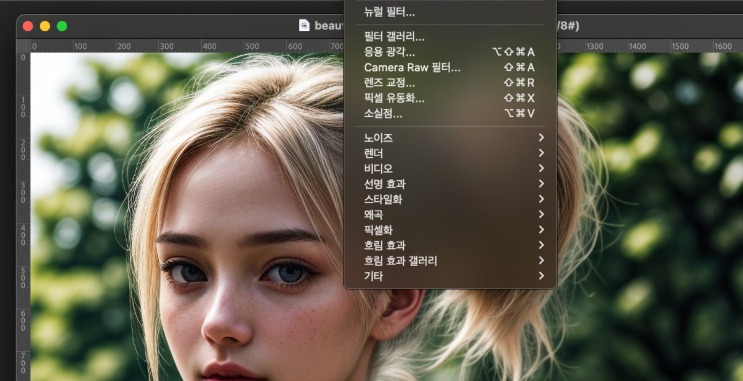Expand the 렌더 submenu
Viewport: 743px width, 381px height.
pyautogui.click(x=450, y=153)
